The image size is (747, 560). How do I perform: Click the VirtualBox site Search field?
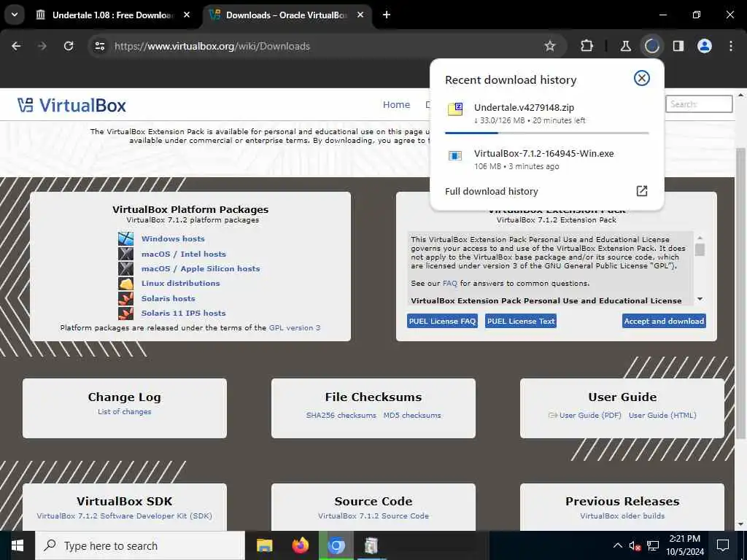[698, 104]
